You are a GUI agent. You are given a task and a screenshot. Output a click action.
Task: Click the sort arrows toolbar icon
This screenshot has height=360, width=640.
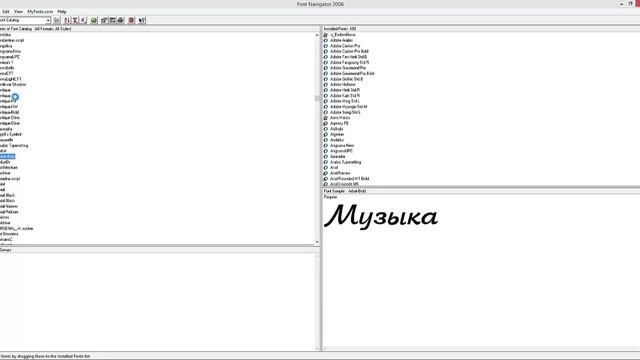pos(67,20)
